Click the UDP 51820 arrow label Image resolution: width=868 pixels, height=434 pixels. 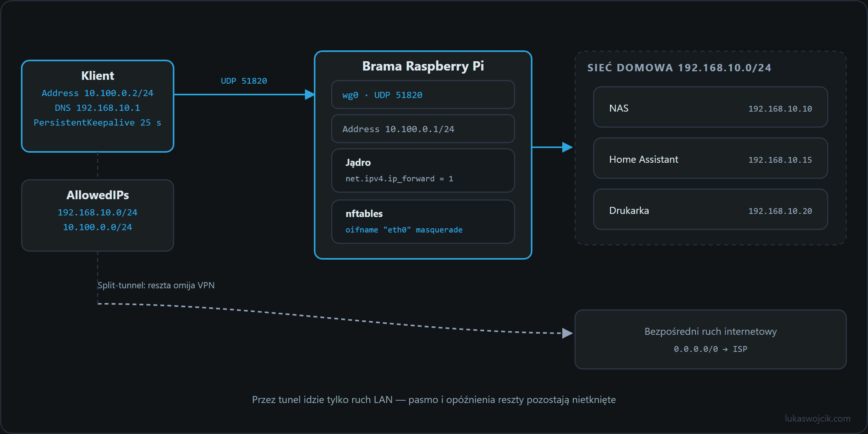tap(244, 81)
